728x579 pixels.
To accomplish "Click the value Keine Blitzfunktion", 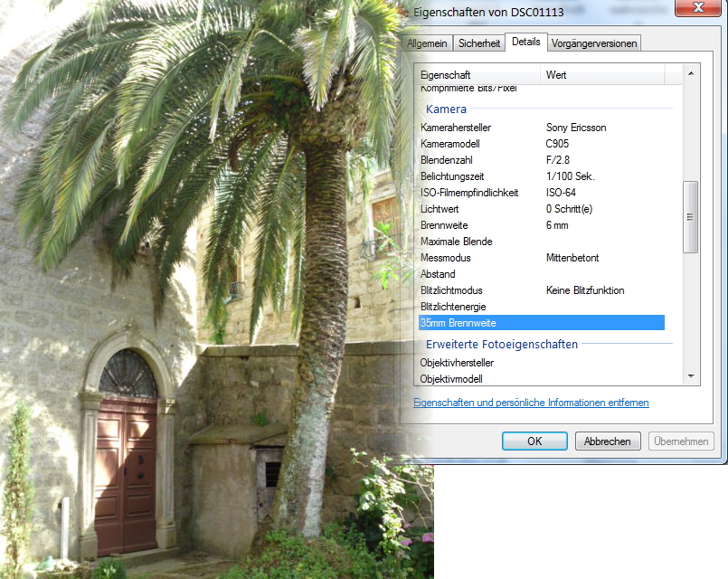I will tap(585, 289).
